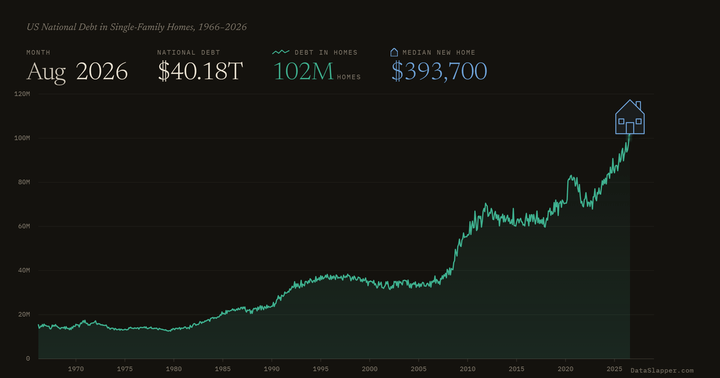Click the 'MONTH' label
Viewport: 720px width, 378px height.
39,52
